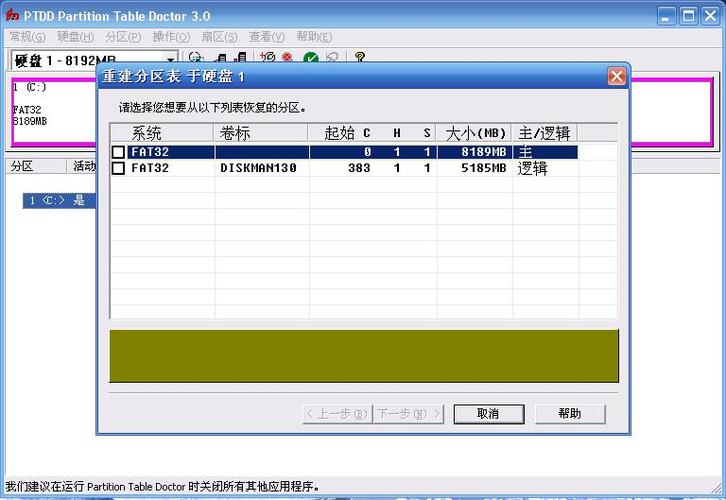Close the rebuild partition table dialog
Image resolution: width=726 pixels, height=500 pixels.
tap(616, 76)
